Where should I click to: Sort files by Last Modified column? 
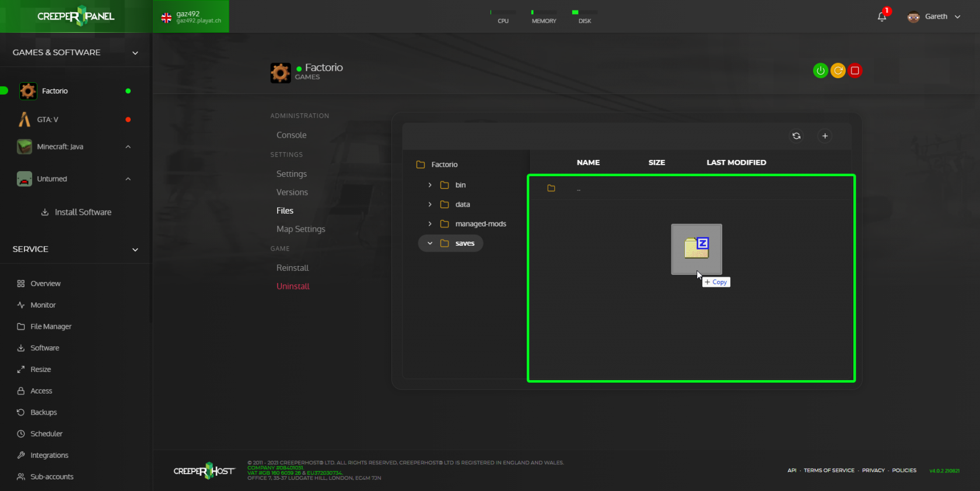[736, 162]
